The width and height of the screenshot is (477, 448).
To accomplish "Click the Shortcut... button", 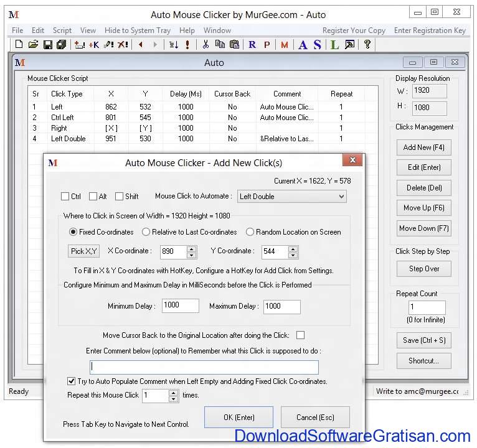I will pyautogui.click(x=424, y=361).
